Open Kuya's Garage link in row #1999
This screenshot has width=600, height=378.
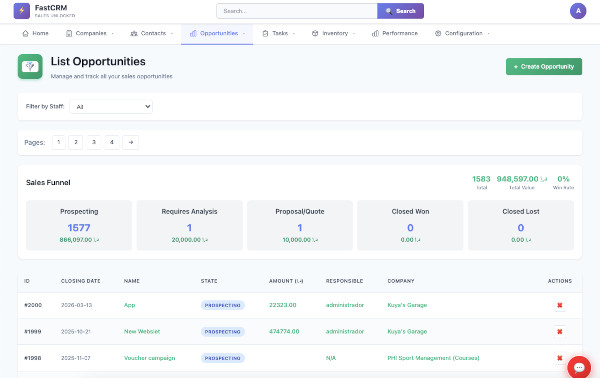[x=407, y=332]
